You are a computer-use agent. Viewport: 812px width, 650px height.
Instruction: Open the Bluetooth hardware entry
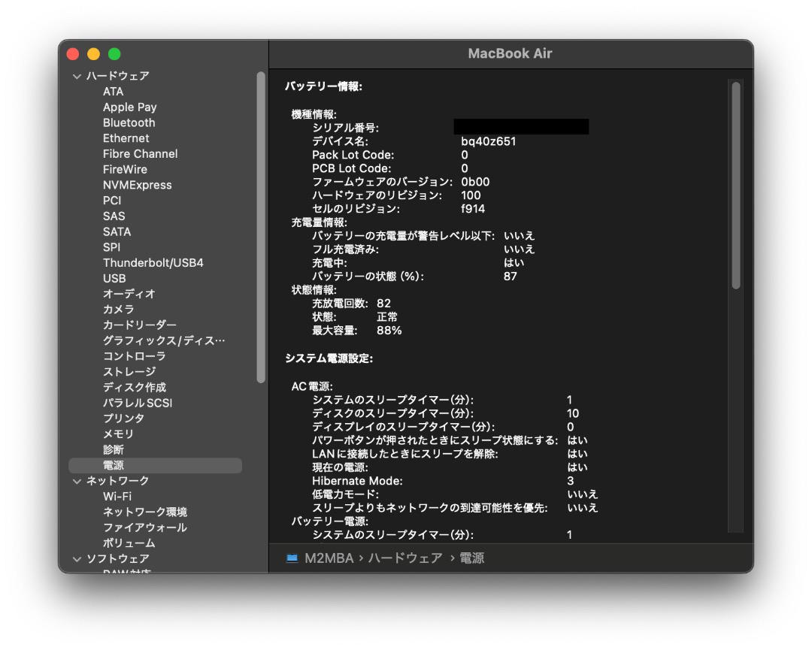129,122
